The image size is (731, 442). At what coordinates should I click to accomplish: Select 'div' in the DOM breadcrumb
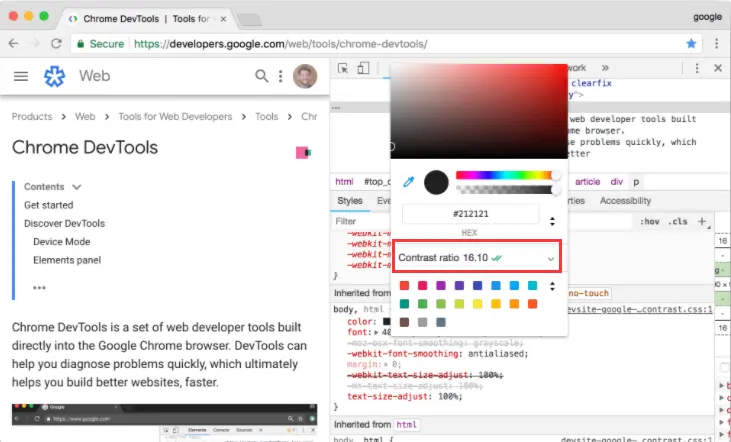616,182
